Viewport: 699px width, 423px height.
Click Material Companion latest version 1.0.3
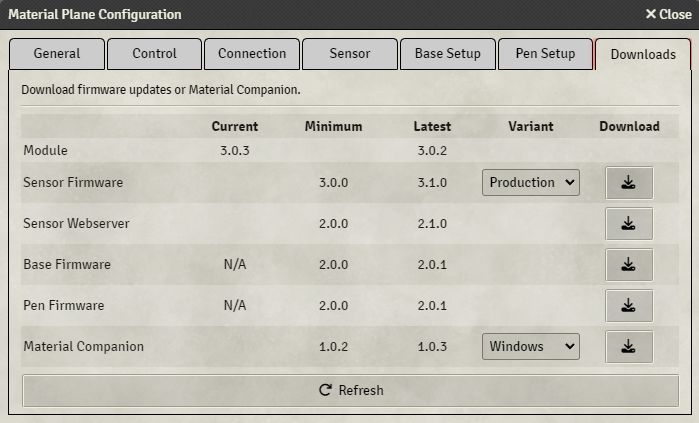pyautogui.click(x=432, y=347)
